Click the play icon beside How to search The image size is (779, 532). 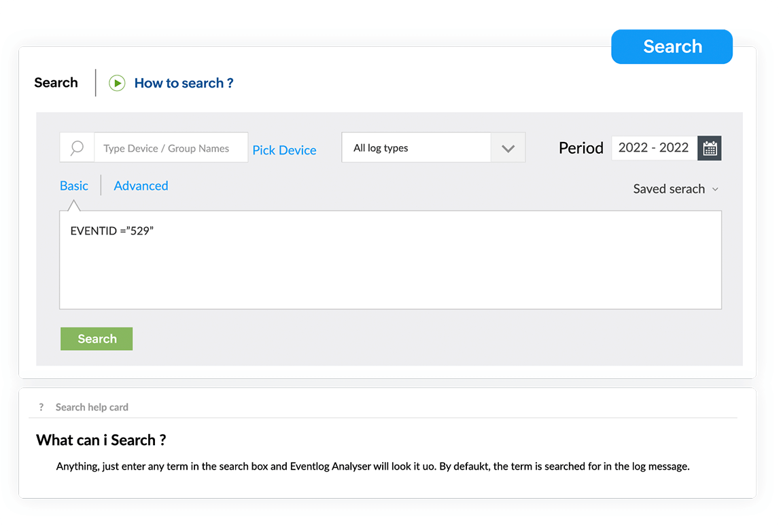point(117,83)
